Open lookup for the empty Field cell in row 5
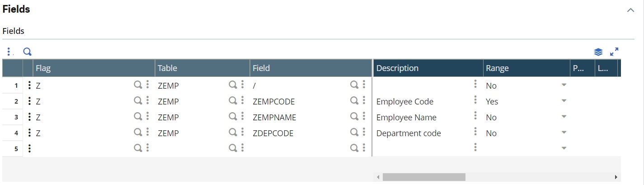This screenshot has width=644, height=185. pyautogui.click(x=354, y=147)
